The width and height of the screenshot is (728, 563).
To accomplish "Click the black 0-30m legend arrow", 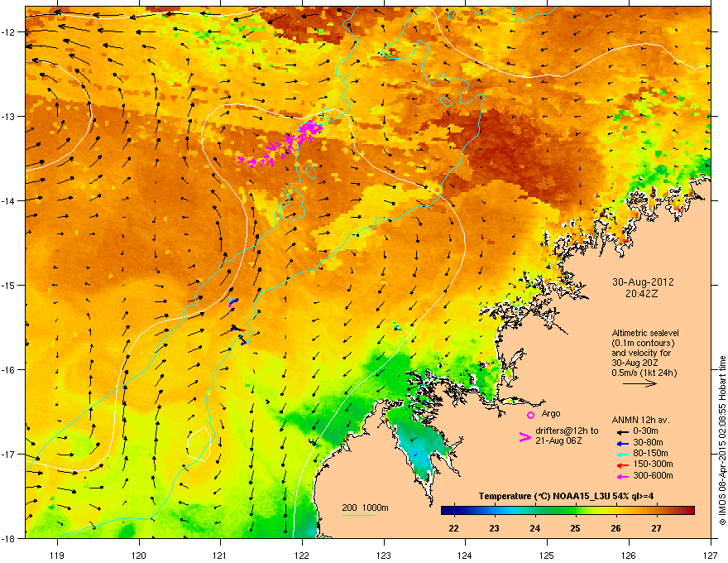I will tap(623, 431).
